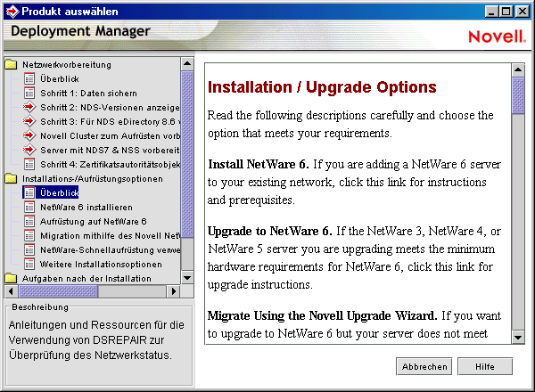The height and width of the screenshot is (392, 535).
Task: Select NetWare 6 installieren
Action: click(x=86, y=208)
